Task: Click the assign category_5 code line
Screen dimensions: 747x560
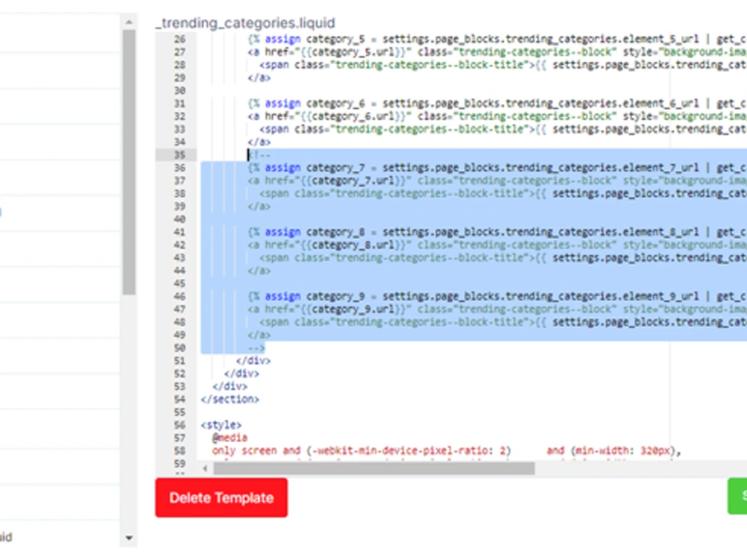Action: (497, 39)
